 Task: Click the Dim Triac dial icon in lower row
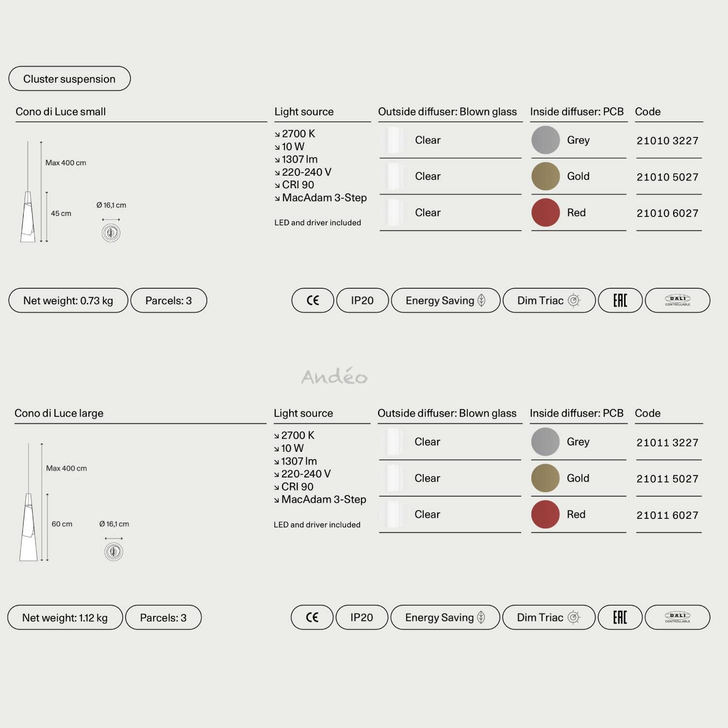coord(574,617)
